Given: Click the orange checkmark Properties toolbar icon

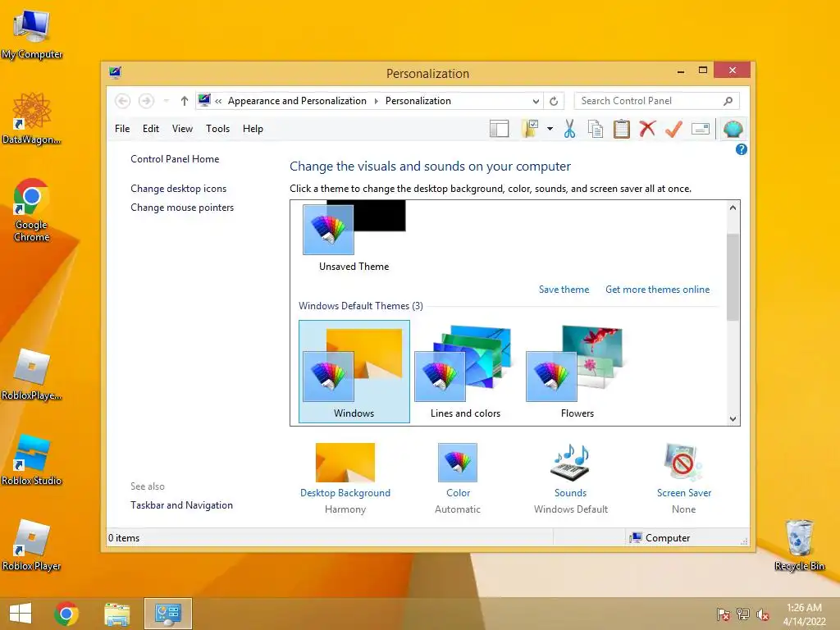Looking at the screenshot, I should coord(673,129).
